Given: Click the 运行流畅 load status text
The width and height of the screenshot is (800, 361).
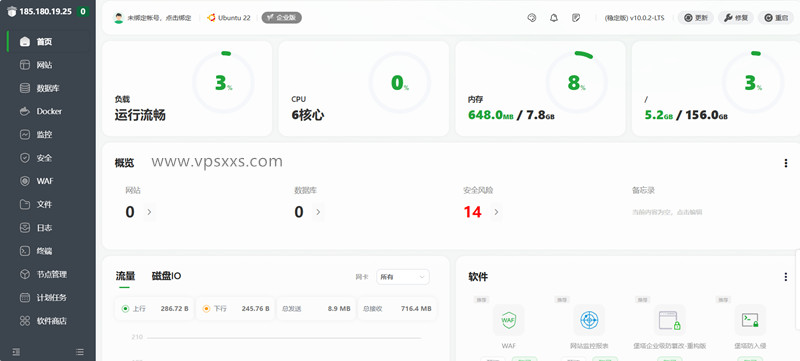Looking at the screenshot, I should [140, 115].
